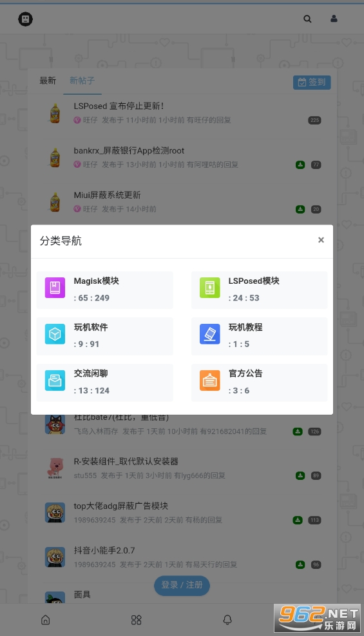Open the Magisk模块 category icon
Viewport: 364px width, 636px height.
pos(55,288)
